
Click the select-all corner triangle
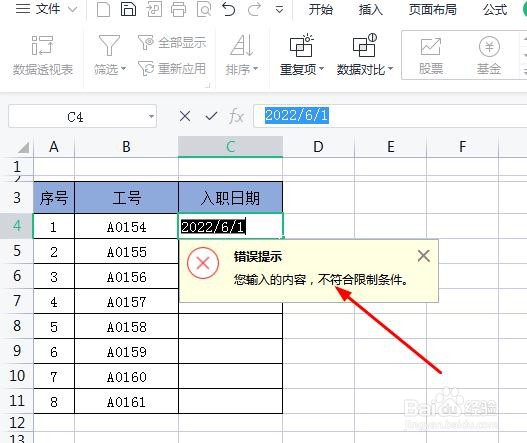pos(23,147)
